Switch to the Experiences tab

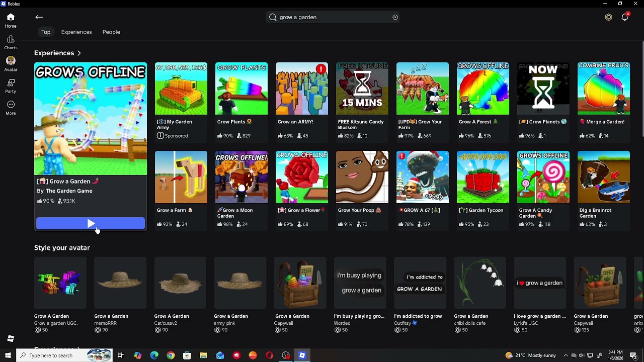(x=76, y=32)
